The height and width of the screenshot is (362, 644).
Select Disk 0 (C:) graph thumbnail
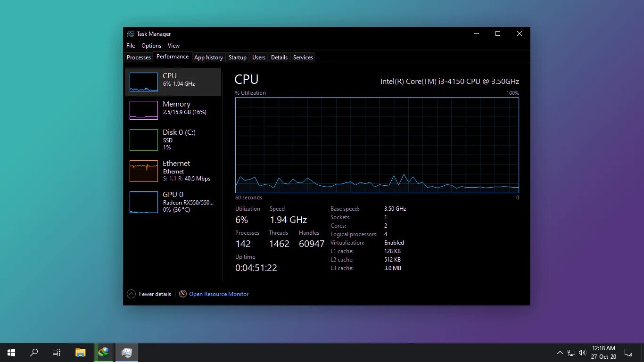click(x=144, y=140)
